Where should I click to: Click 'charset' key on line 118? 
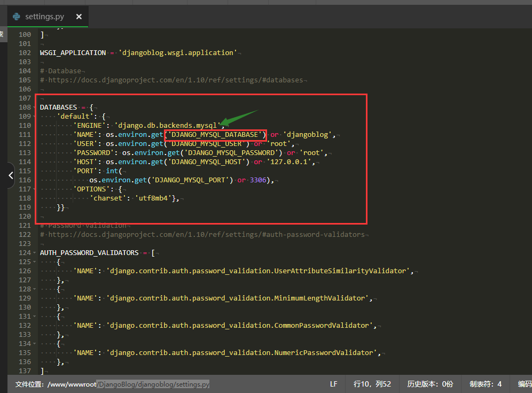108,198
